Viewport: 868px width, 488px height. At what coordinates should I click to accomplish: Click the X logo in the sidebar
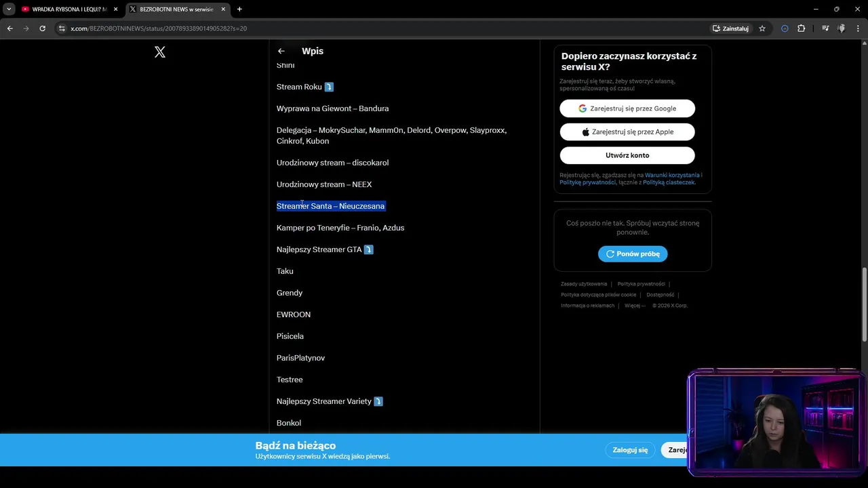point(160,52)
